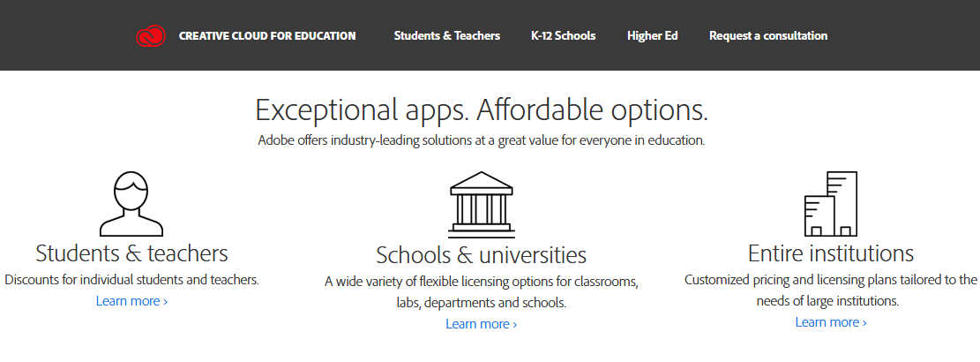980x362 pixels.
Task: Click the student person silhouette icon
Action: tap(131, 203)
